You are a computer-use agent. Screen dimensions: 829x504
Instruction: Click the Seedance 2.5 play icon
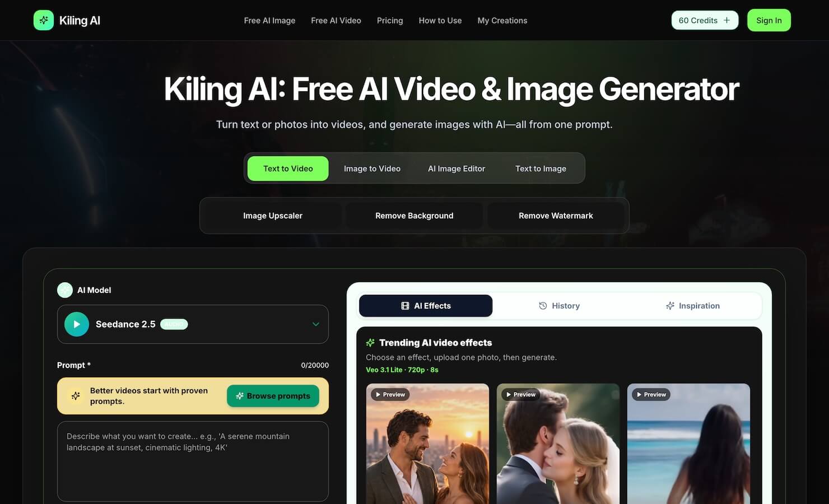coord(77,324)
